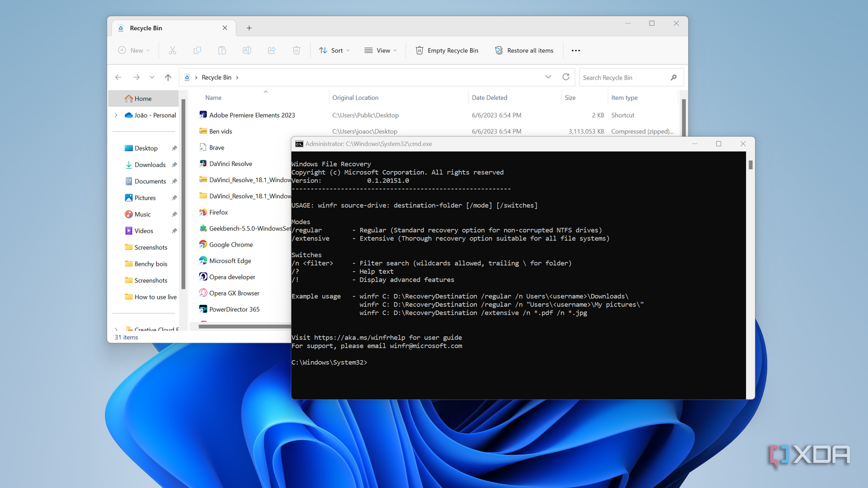Click Restore all items button

click(524, 50)
